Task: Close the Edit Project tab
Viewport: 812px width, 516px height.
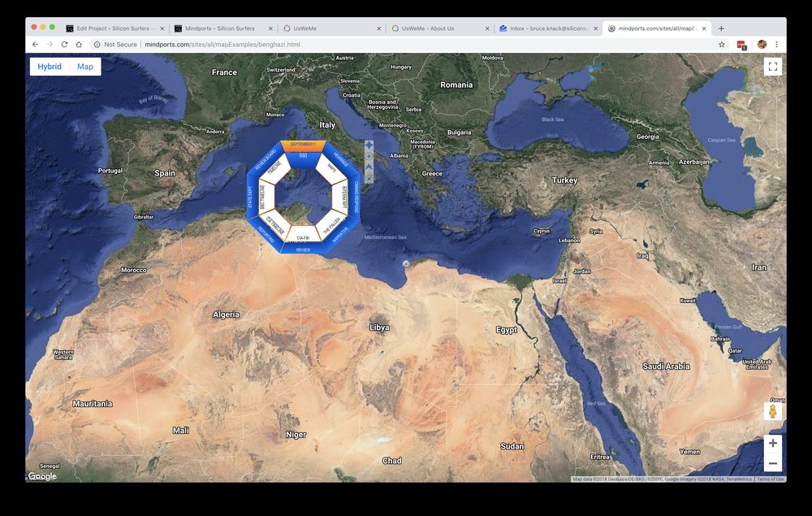Action: pyautogui.click(x=162, y=28)
